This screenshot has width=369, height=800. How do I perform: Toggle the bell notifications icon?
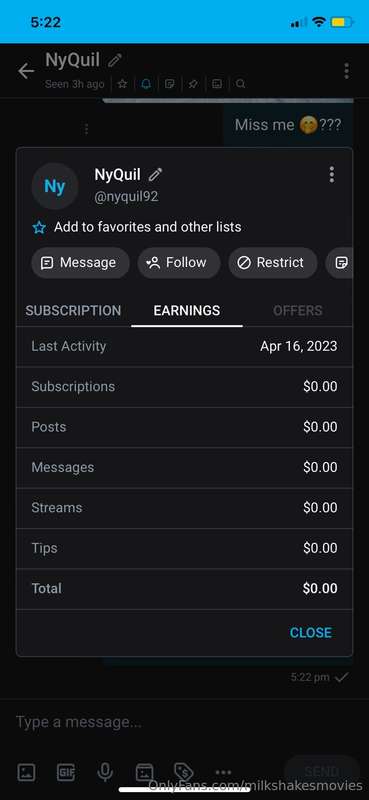pos(146,84)
